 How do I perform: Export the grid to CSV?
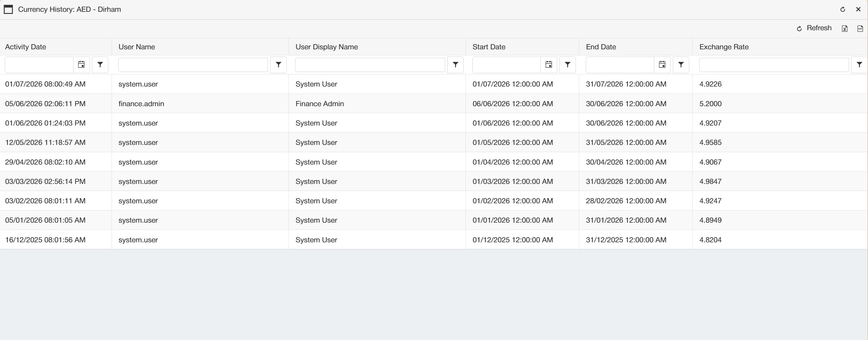[860, 29]
